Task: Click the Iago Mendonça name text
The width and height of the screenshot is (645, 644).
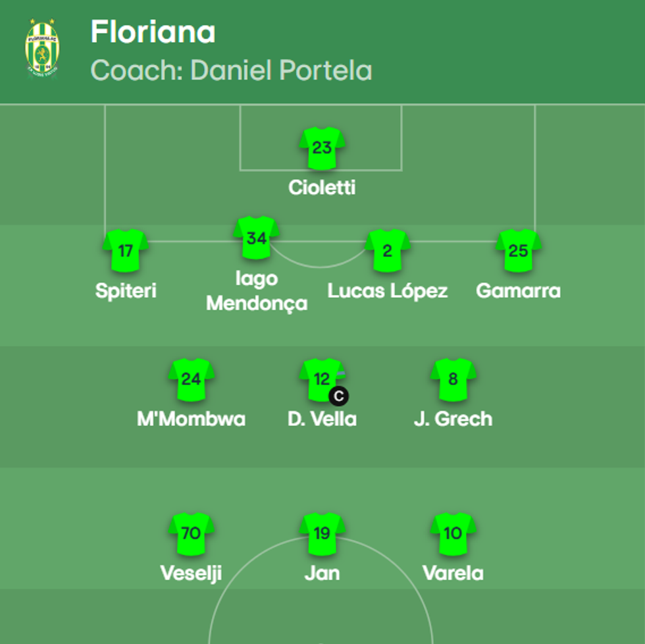Action: coord(256,290)
